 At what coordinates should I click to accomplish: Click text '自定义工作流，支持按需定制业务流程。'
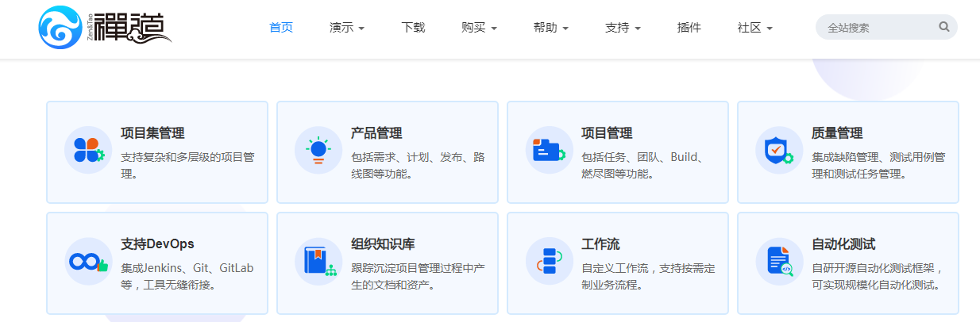click(x=648, y=276)
